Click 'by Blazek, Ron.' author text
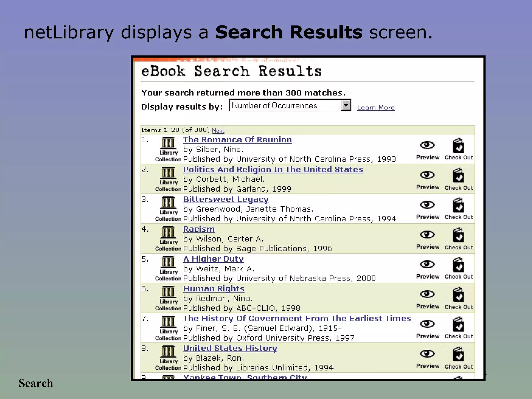The height and width of the screenshot is (399, 532). point(214,358)
